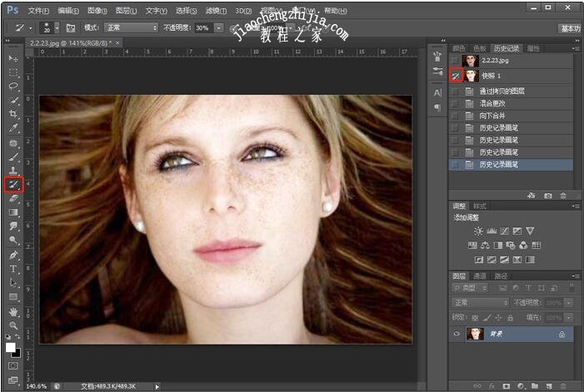Select the Zoom magnifier tool

tap(13, 325)
